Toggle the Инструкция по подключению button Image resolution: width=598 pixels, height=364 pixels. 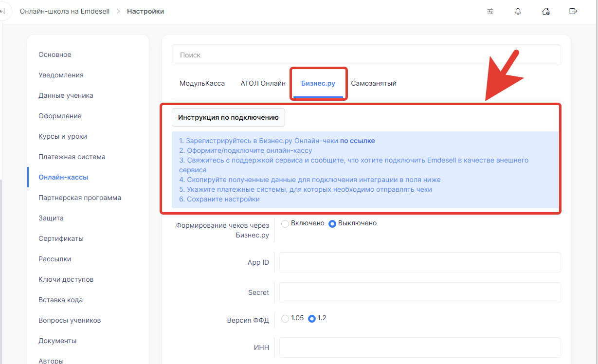[228, 117]
